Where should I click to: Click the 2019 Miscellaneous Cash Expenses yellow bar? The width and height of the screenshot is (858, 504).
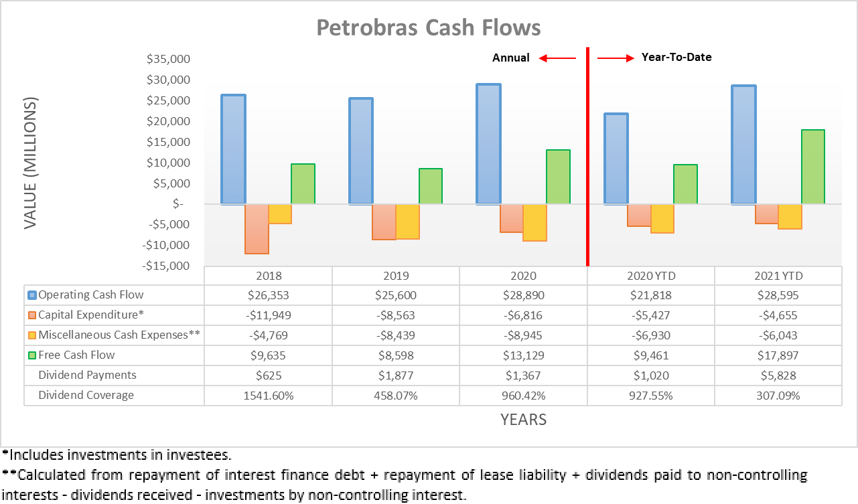click(407, 221)
